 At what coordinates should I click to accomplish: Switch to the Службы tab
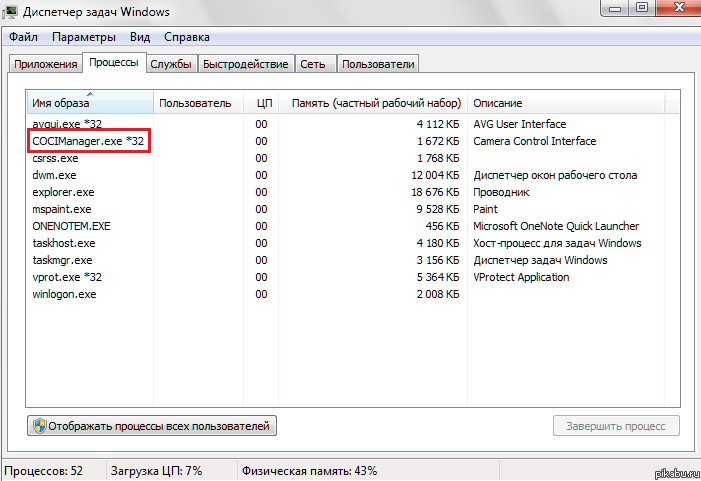(x=171, y=64)
